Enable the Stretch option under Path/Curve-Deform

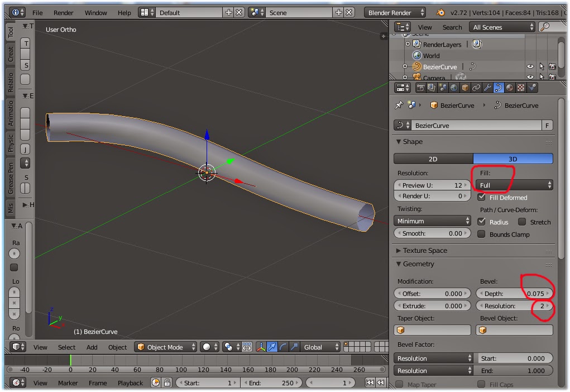pyautogui.click(x=523, y=222)
